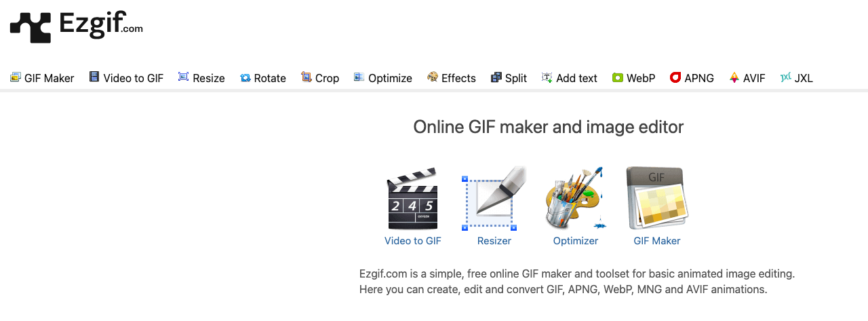Click the red APNG menu icon

(675, 77)
